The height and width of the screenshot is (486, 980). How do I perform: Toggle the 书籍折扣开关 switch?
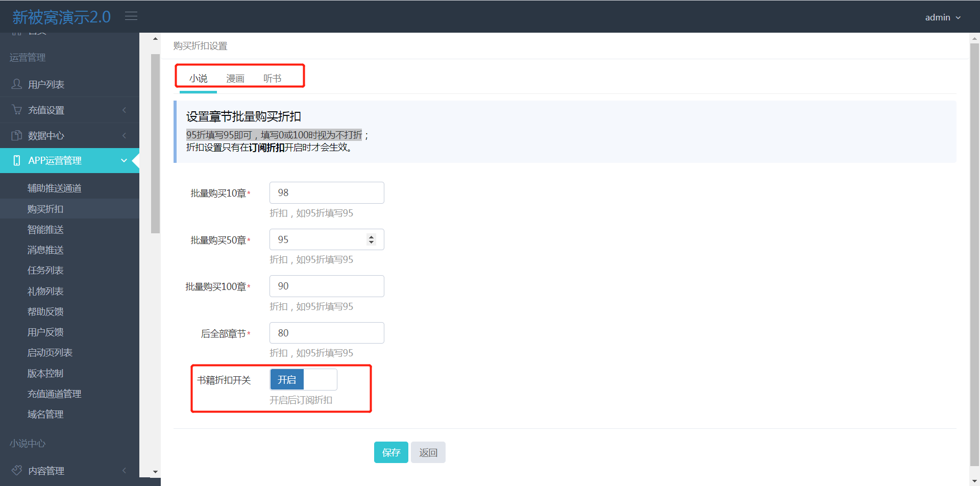tap(303, 379)
